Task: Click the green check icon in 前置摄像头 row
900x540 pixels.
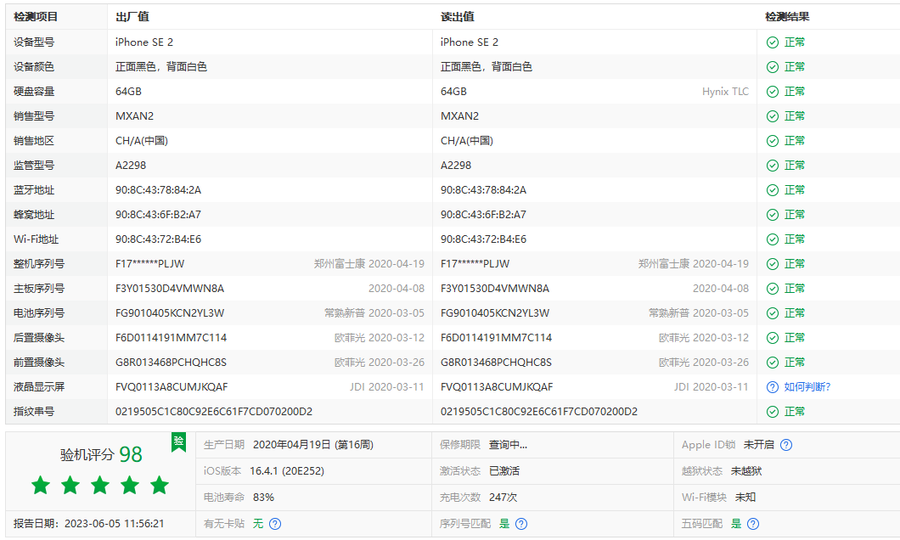Action: (x=773, y=363)
